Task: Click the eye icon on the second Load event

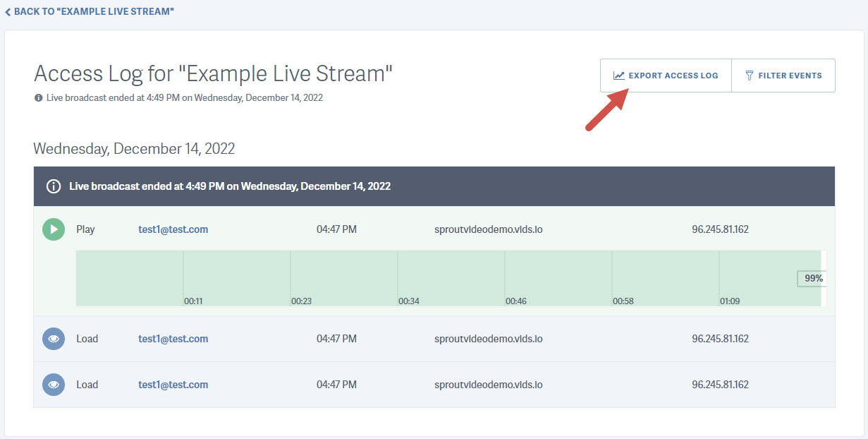Action: [x=53, y=385]
